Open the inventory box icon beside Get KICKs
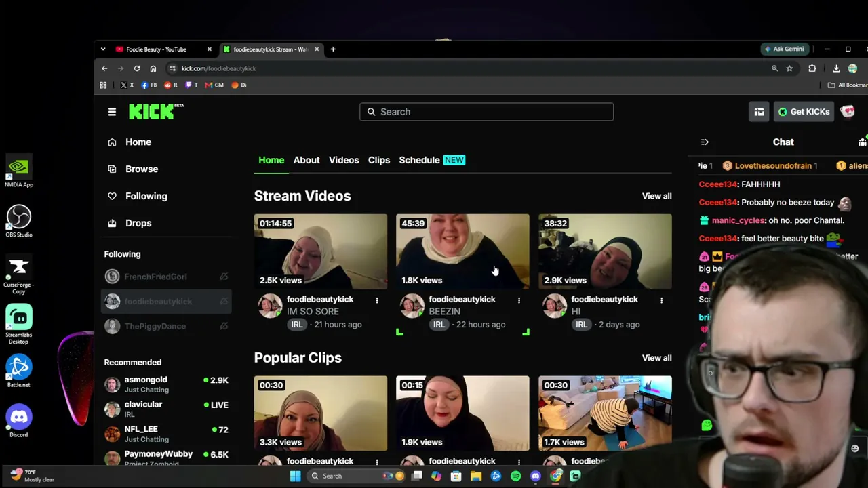 (x=759, y=112)
